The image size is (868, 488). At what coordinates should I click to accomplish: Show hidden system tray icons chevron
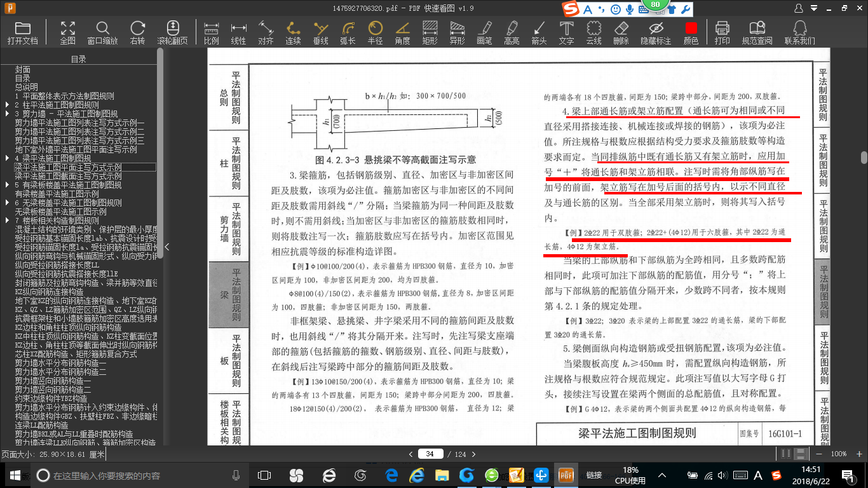[x=663, y=475]
